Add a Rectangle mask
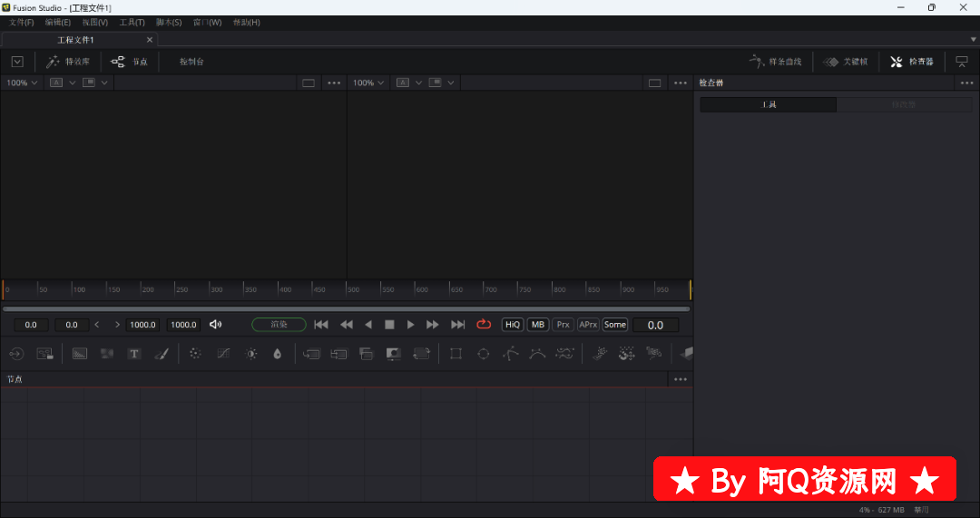The width and height of the screenshot is (980, 518). [x=456, y=354]
